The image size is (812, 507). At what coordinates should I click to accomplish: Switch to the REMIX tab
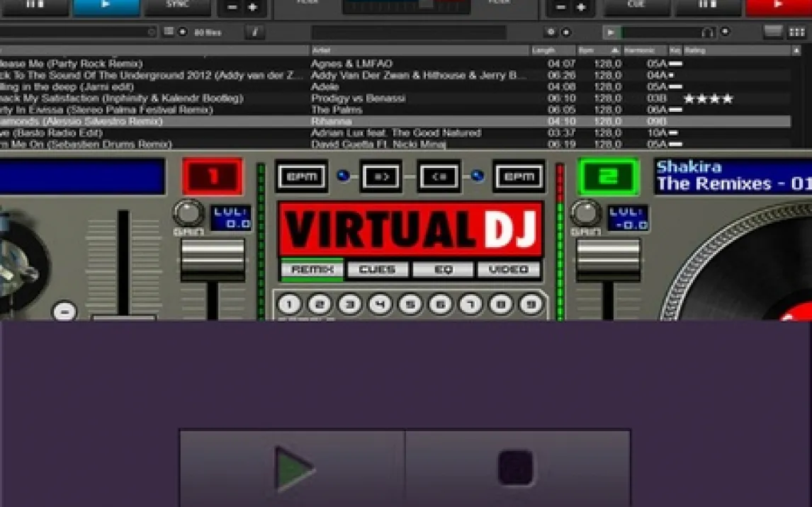[312, 270]
